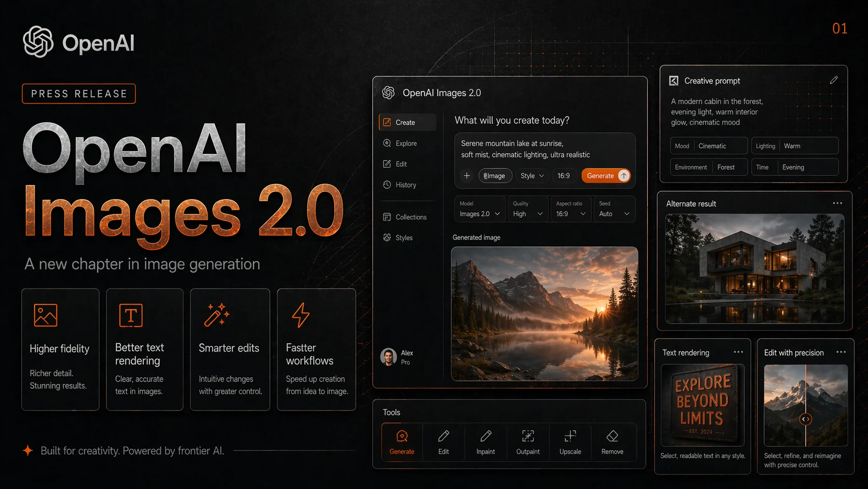
Task: Open History from the sidebar icon
Action: coord(387,185)
